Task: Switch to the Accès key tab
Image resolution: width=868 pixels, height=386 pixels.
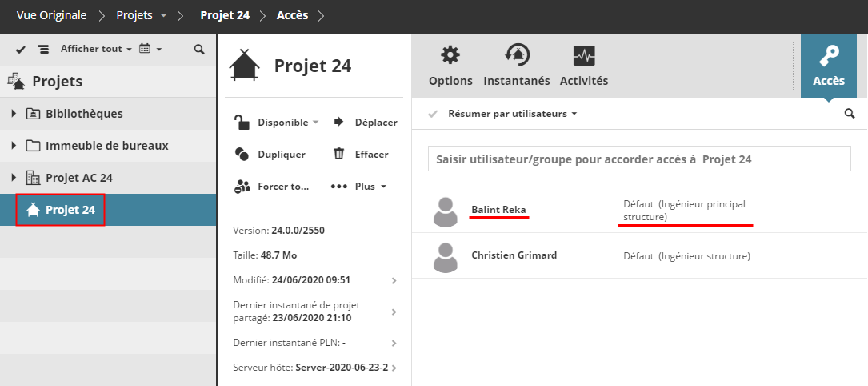Action: [828, 66]
